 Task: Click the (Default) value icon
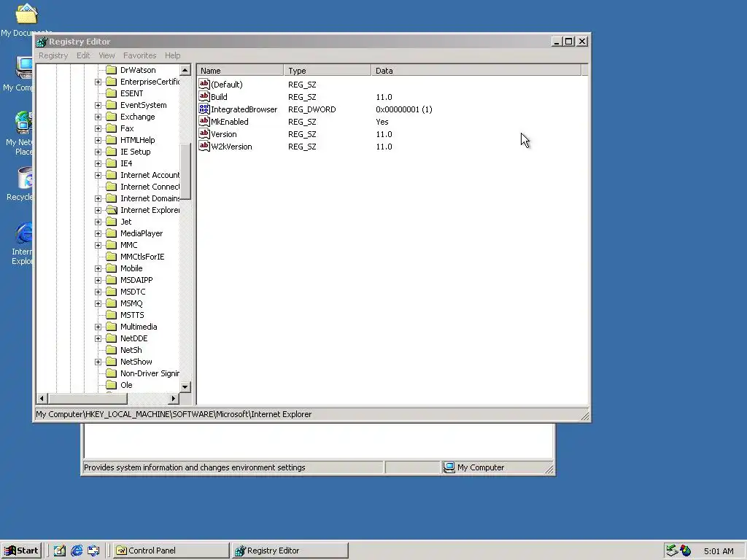point(204,85)
